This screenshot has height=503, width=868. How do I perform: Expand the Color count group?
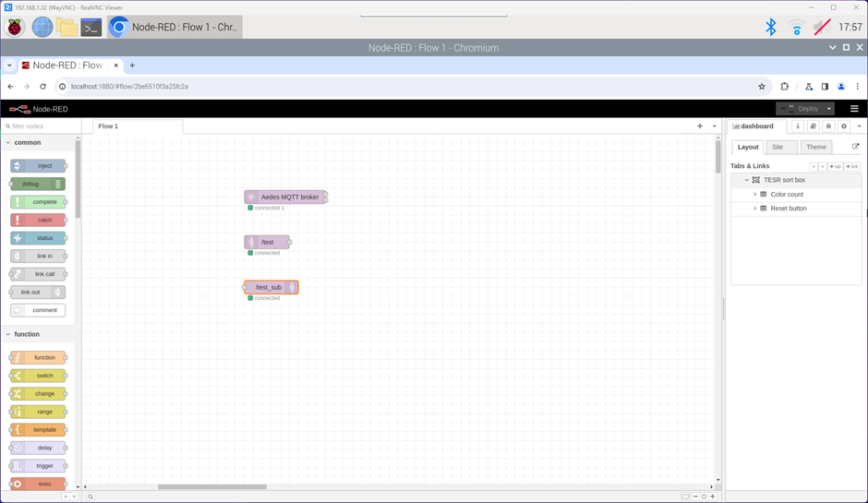click(755, 195)
